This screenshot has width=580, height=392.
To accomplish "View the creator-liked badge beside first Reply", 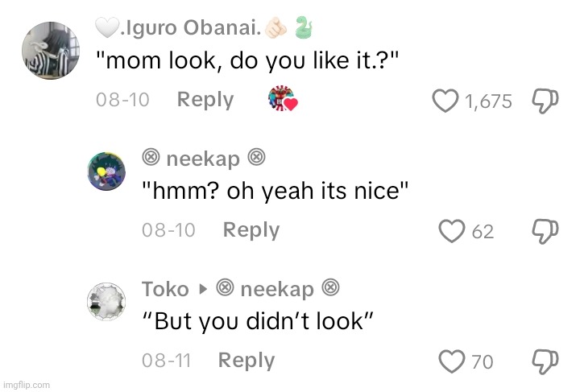I will click(283, 101).
